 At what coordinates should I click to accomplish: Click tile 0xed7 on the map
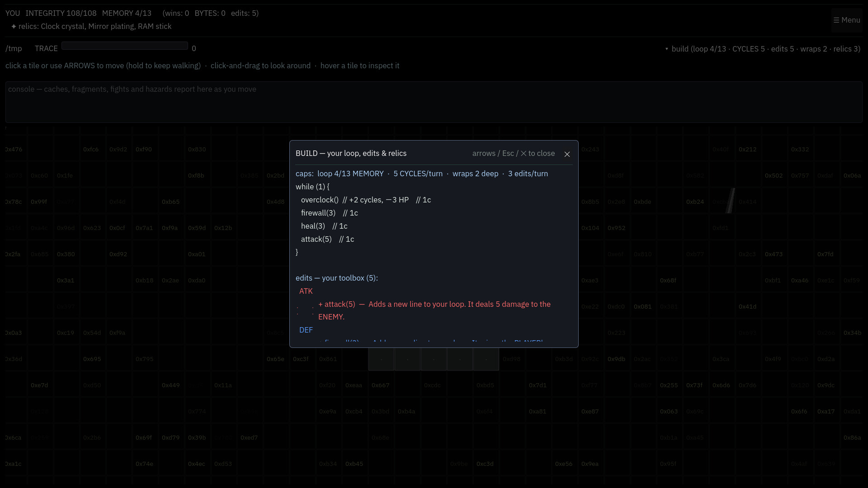point(249,437)
